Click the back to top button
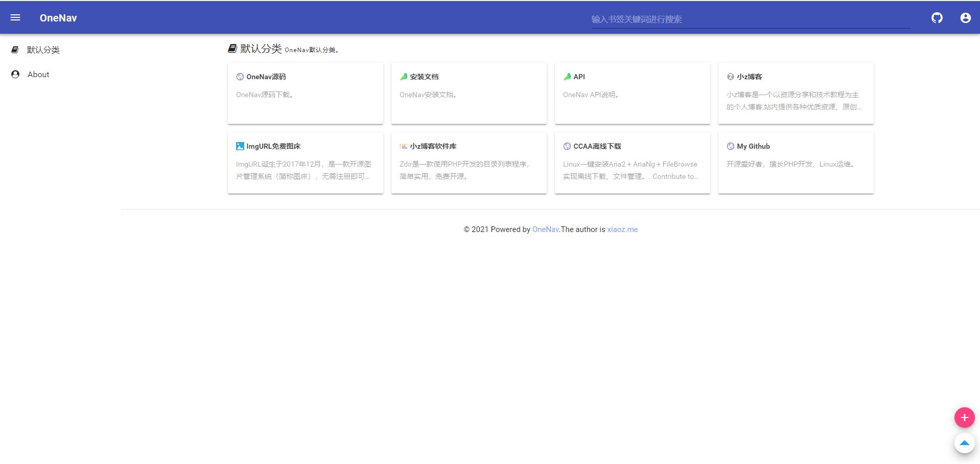The height and width of the screenshot is (464, 980). coord(964,444)
